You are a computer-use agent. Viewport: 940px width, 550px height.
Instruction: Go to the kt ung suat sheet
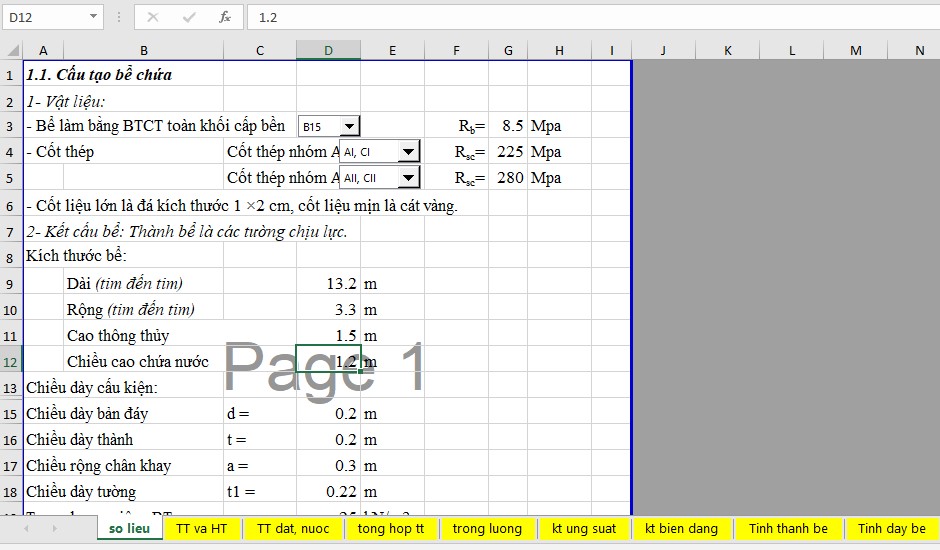coord(584,528)
